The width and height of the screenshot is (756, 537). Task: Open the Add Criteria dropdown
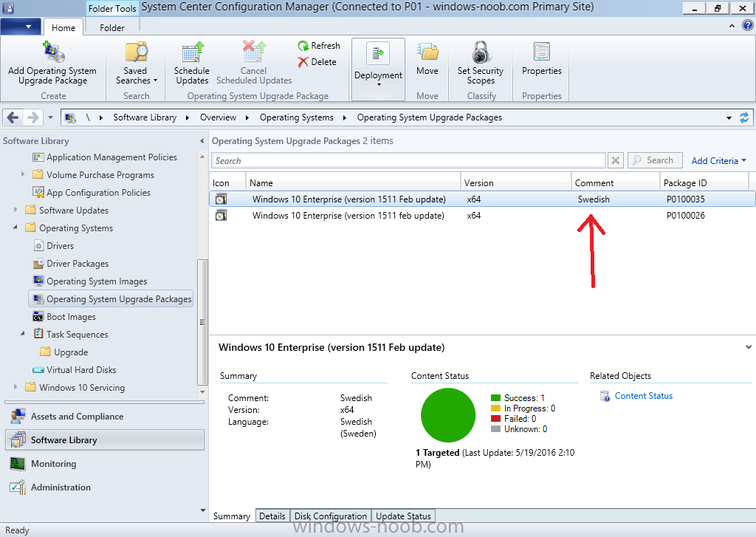coord(718,161)
